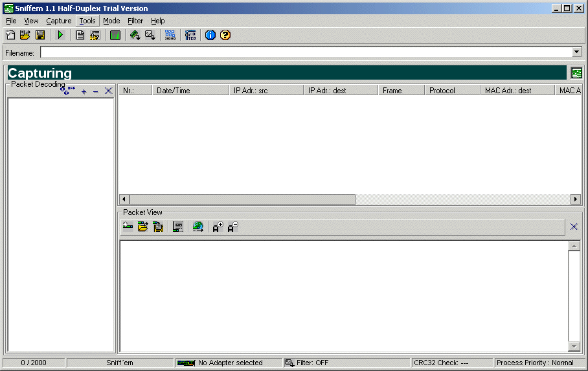This screenshot has width=588, height=371.
Task: Open the Help menu
Action: [157, 21]
